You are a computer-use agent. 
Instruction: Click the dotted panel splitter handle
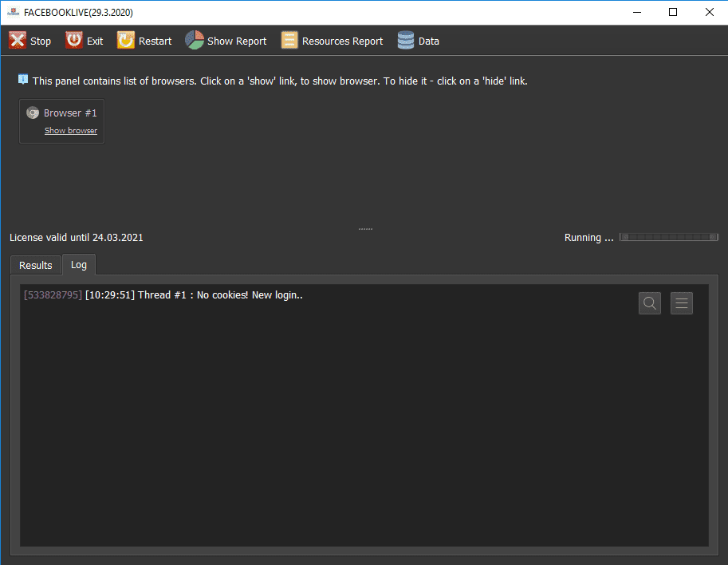(x=365, y=229)
